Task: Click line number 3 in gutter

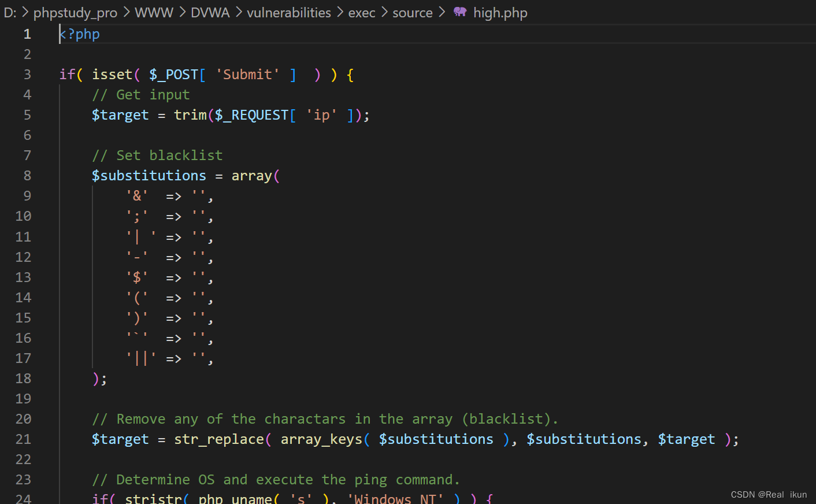Action: click(x=27, y=75)
